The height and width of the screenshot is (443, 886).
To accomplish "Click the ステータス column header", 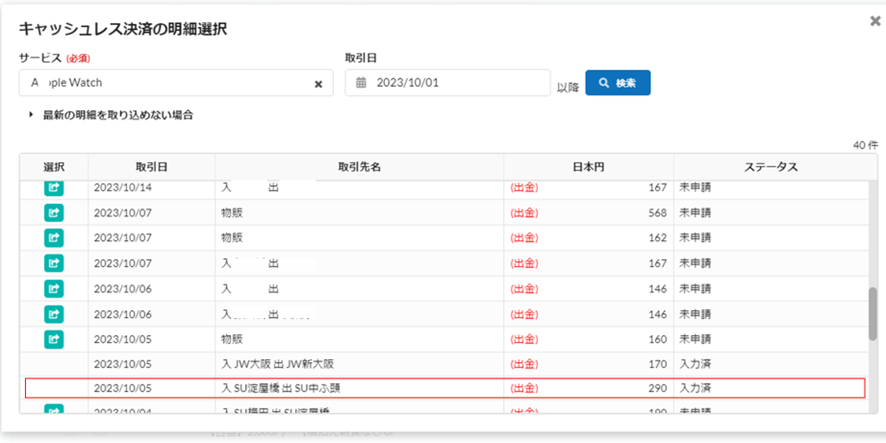I will (769, 167).
